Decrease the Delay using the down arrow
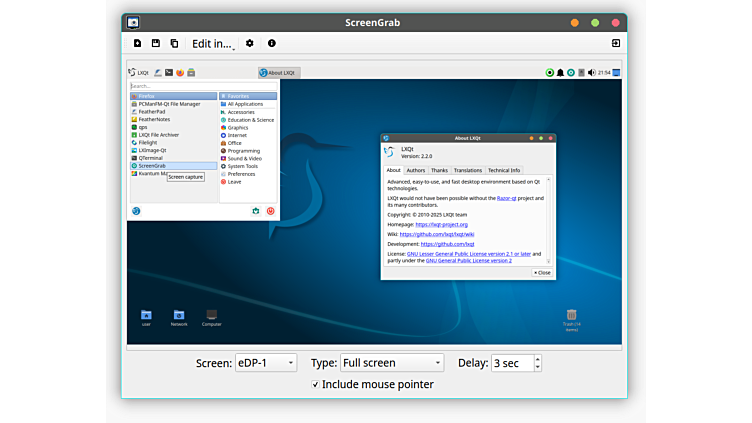The height and width of the screenshot is (423, 752). coord(537,367)
